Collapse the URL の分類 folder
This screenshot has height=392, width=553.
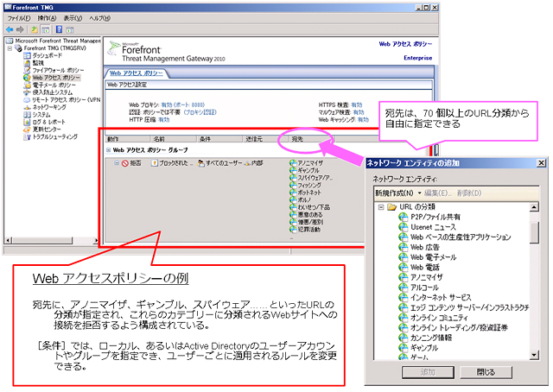click(381, 207)
